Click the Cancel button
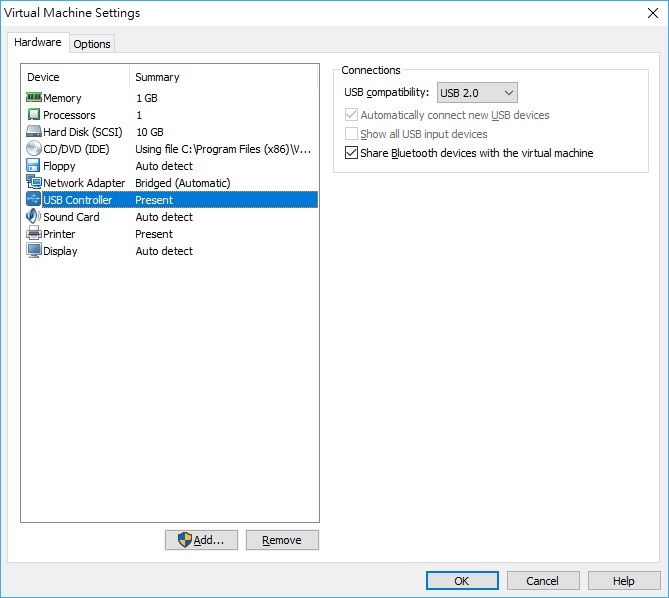The height and width of the screenshot is (598, 669). click(x=543, y=581)
